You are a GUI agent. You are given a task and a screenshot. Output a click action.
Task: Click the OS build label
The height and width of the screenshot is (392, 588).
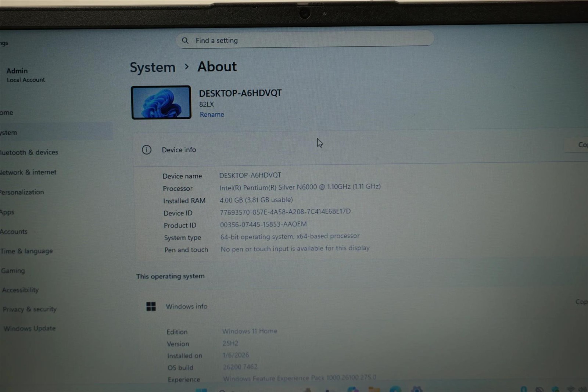(x=180, y=367)
